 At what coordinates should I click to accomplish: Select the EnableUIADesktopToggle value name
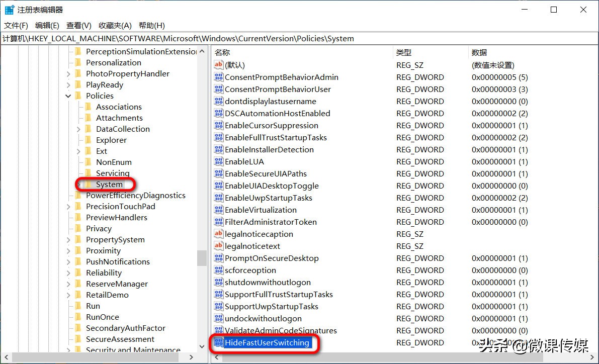click(x=272, y=186)
